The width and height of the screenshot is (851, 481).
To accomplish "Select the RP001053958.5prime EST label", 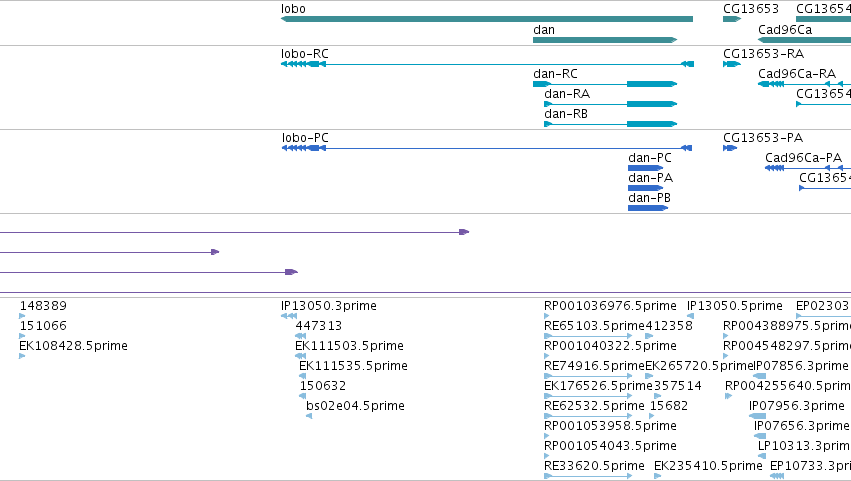I will pos(610,426).
